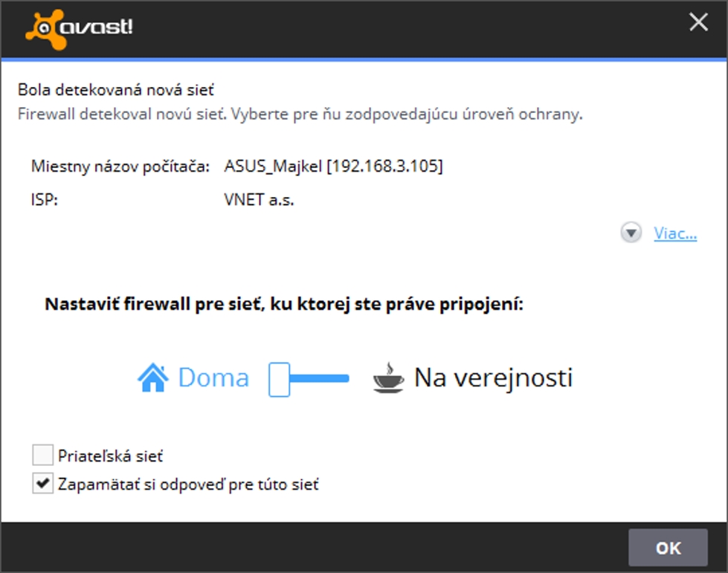The height and width of the screenshot is (573, 728).
Task: Click the Bola detekovaná nová sieť heading
Action: [x=116, y=89]
